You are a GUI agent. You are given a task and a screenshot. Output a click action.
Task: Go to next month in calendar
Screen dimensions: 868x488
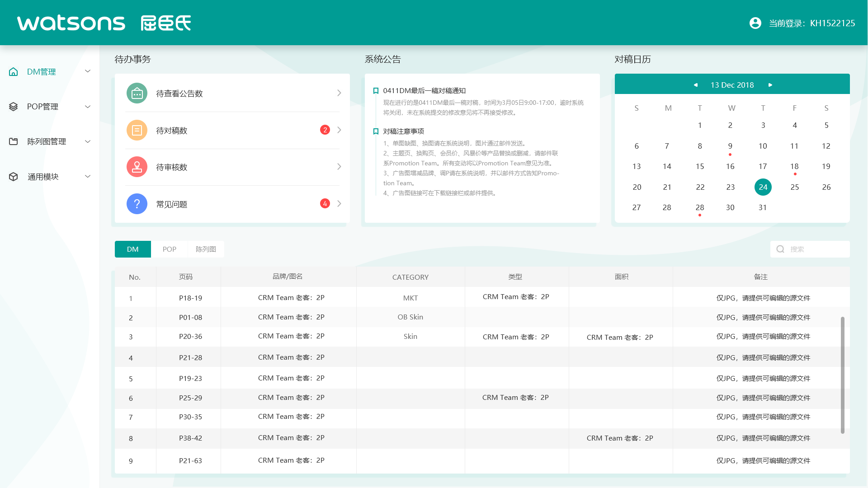click(x=770, y=85)
